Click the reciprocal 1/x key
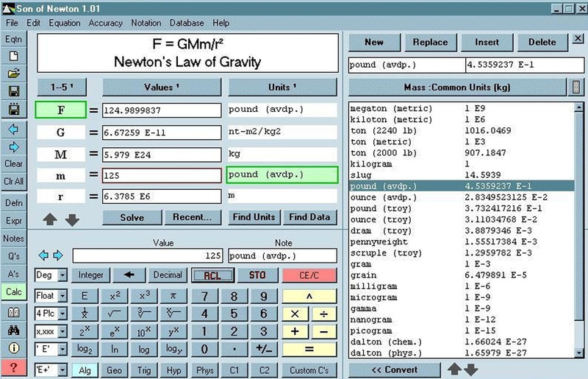 pyautogui.click(x=85, y=314)
